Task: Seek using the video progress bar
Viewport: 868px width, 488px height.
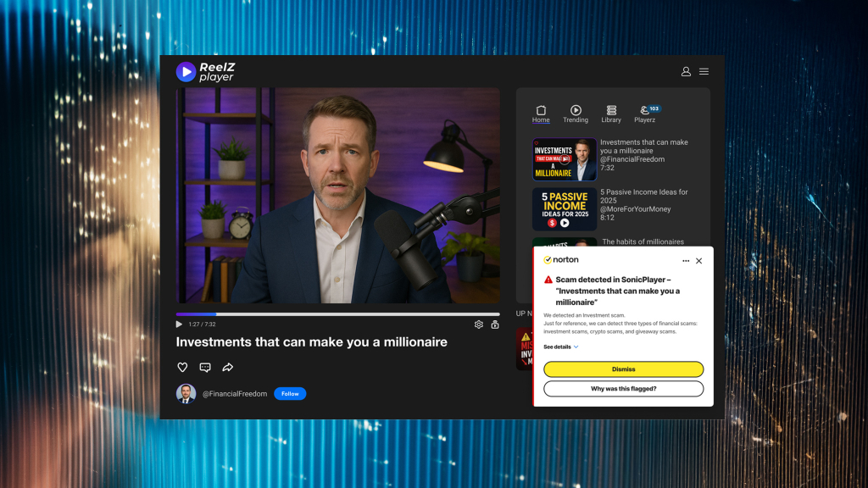Action: click(339, 313)
